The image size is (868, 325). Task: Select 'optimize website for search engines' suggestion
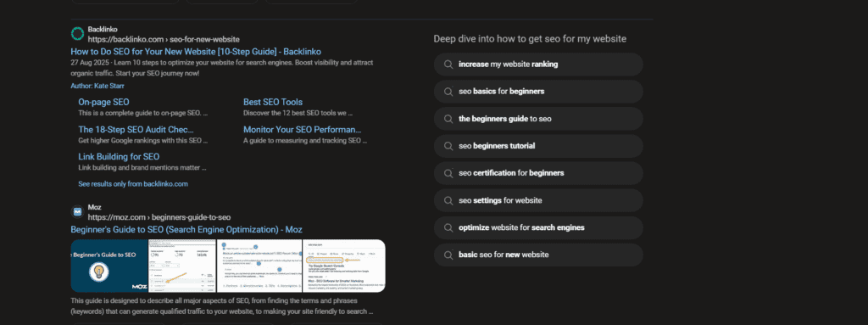538,227
